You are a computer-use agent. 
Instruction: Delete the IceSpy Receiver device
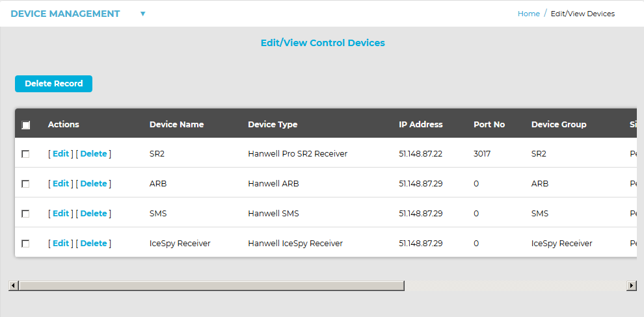pos(93,244)
